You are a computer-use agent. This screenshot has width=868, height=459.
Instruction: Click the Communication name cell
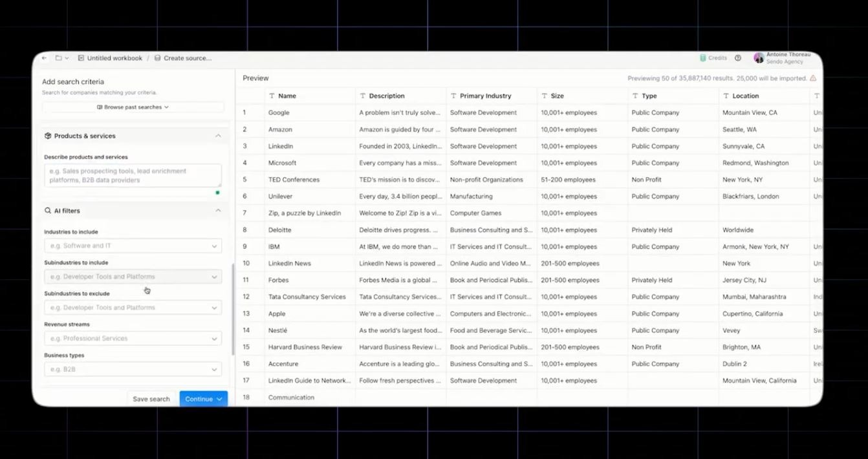coord(310,398)
